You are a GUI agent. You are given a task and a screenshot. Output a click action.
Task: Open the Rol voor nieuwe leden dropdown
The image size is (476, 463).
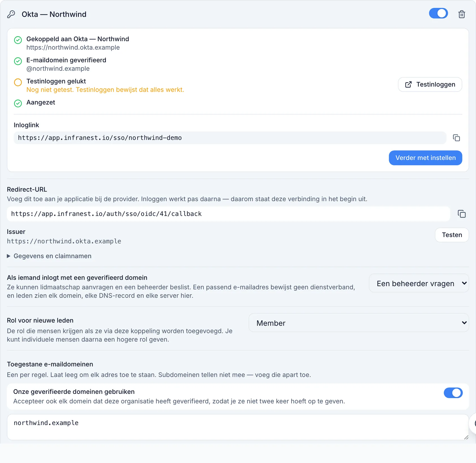[x=359, y=323]
